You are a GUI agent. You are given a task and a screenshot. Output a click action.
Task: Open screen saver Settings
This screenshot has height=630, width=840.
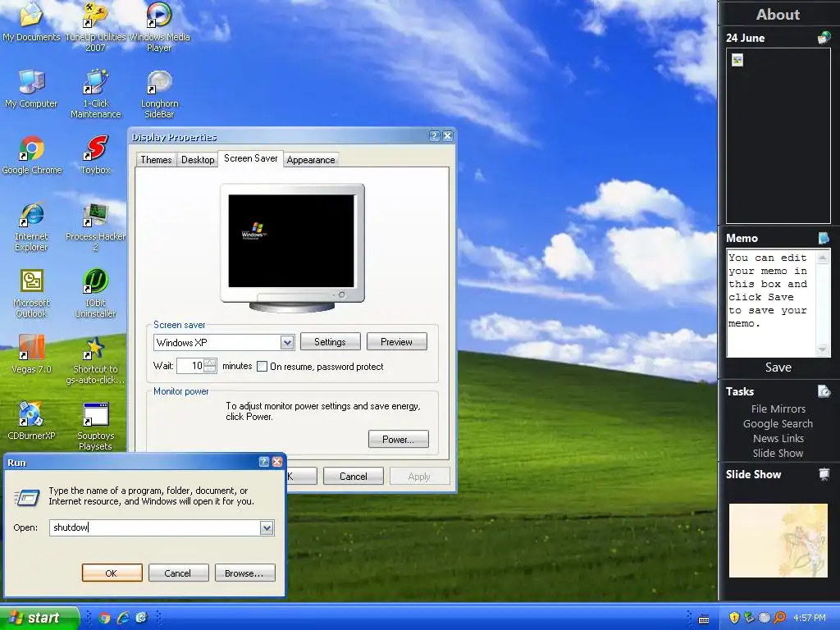[x=330, y=342]
